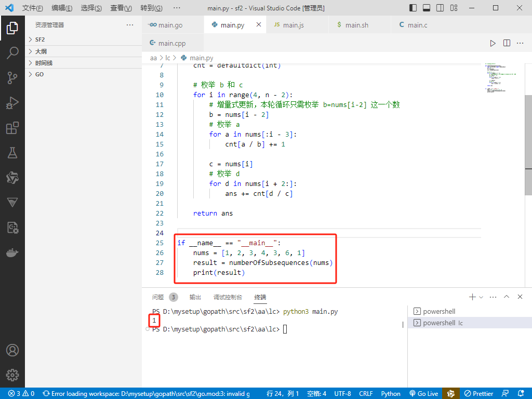Change indentation via 空格: 4
Screen dimensions: 532x399
point(316,394)
